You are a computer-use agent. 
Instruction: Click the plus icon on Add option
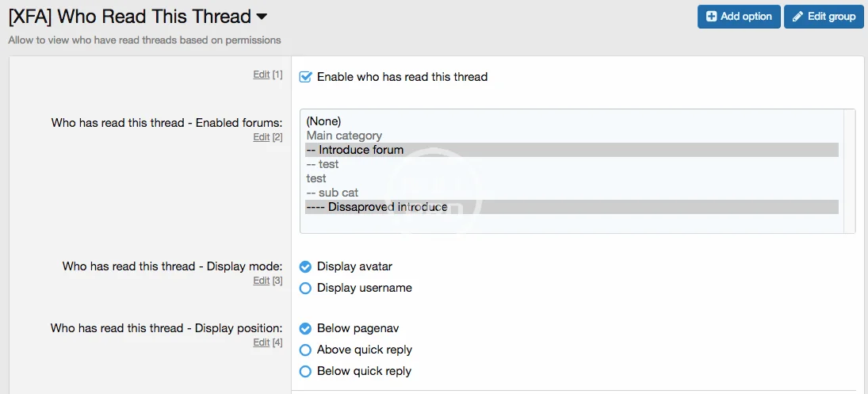(711, 17)
